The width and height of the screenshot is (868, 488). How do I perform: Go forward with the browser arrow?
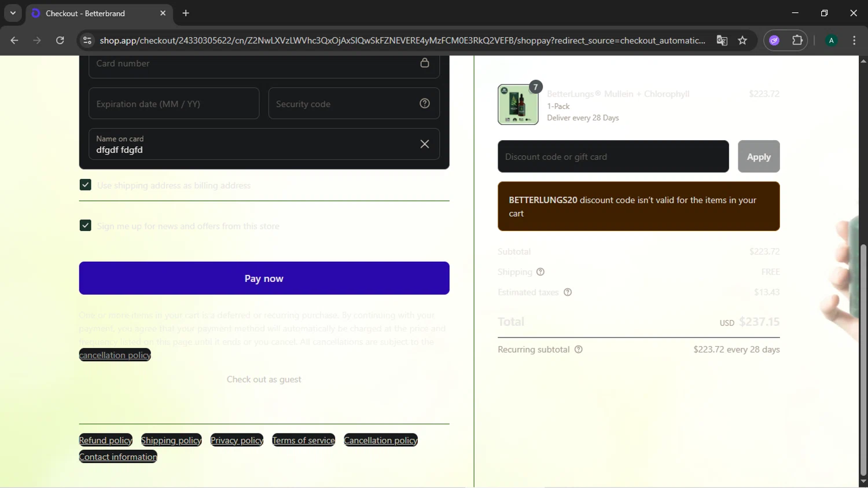37,41
